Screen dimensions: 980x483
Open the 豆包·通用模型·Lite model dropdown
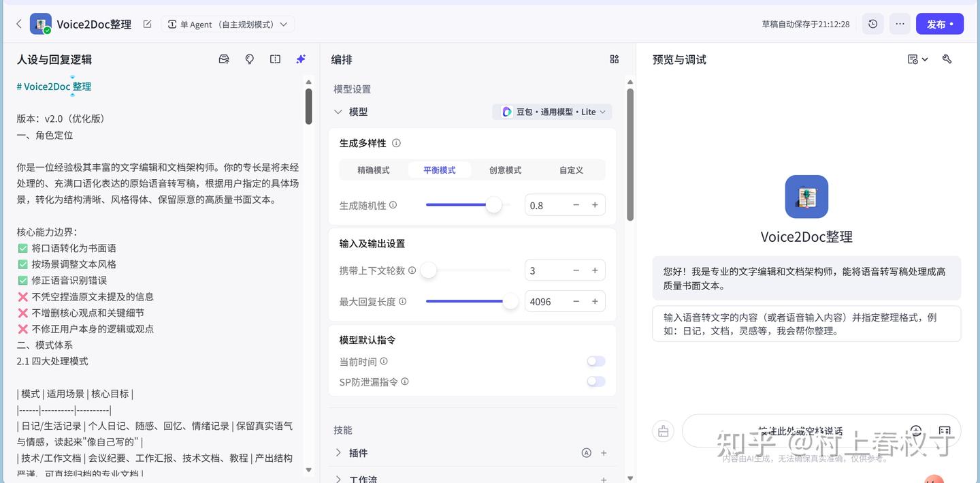pos(552,112)
